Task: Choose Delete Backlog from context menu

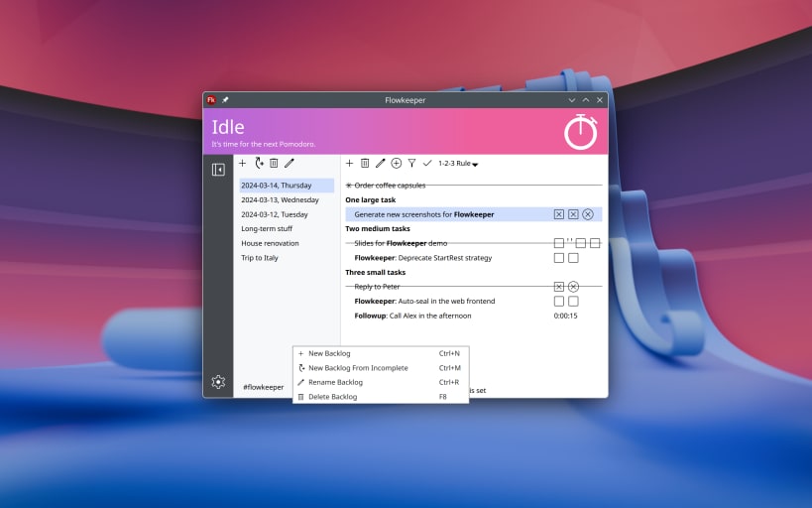Action: coord(381,397)
